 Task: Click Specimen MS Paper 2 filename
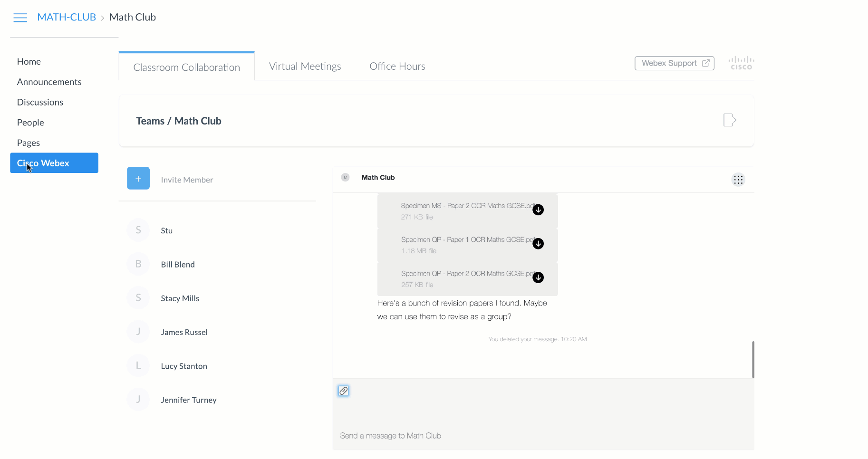(468, 206)
